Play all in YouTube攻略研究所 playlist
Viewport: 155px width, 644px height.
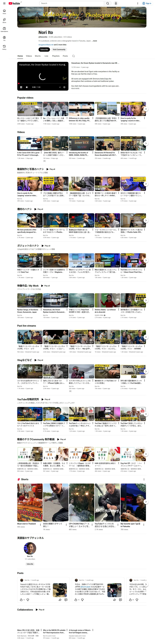[46, 399]
